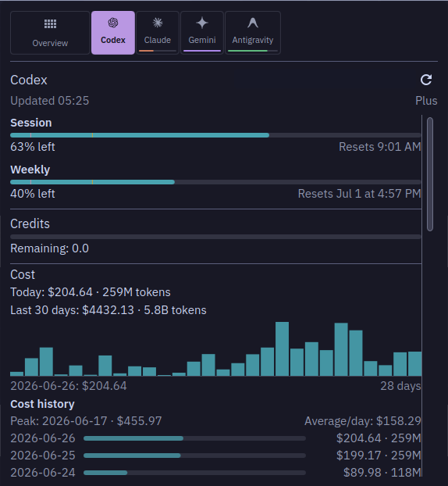Click the Claude starburst icon
448x486 pixels.
pos(158,23)
